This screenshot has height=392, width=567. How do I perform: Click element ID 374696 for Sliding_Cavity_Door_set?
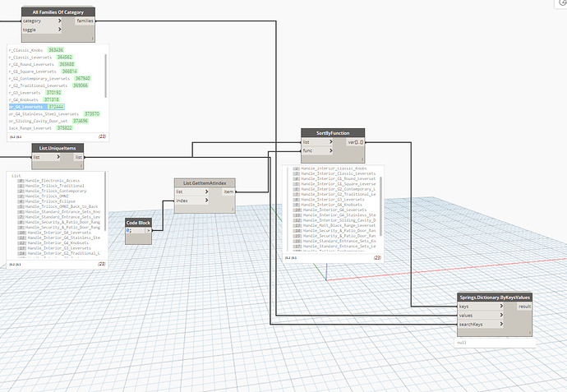(81, 121)
